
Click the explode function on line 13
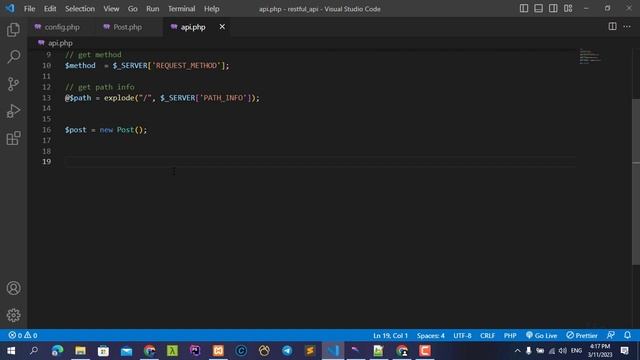tap(120, 98)
